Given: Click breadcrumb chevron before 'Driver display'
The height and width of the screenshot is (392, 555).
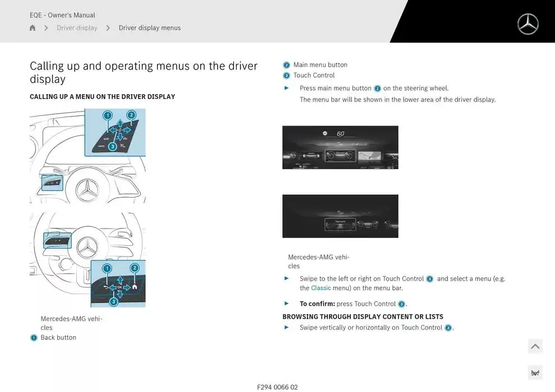Looking at the screenshot, I should (46, 28).
